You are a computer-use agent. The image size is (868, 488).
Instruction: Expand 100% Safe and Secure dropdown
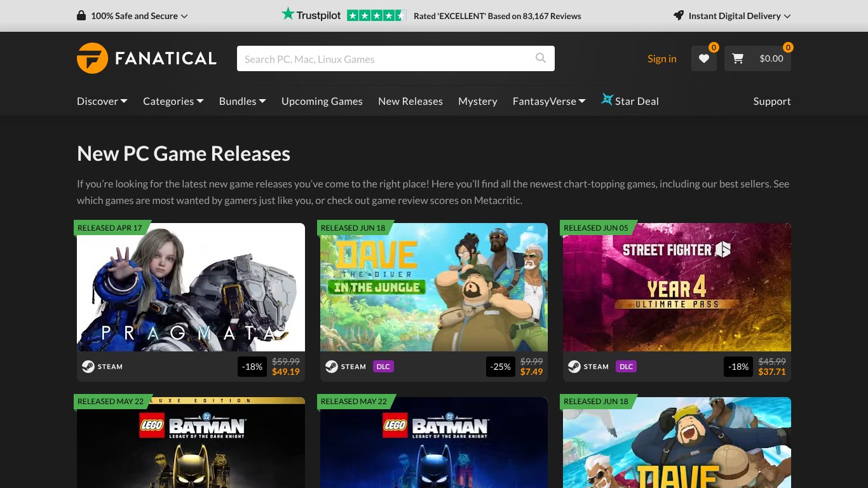point(132,16)
